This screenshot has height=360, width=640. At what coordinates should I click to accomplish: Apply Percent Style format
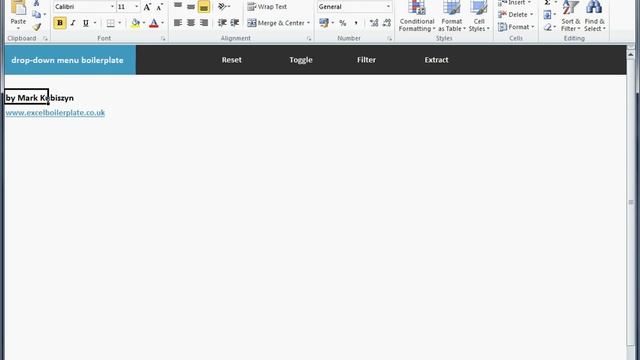click(343, 23)
